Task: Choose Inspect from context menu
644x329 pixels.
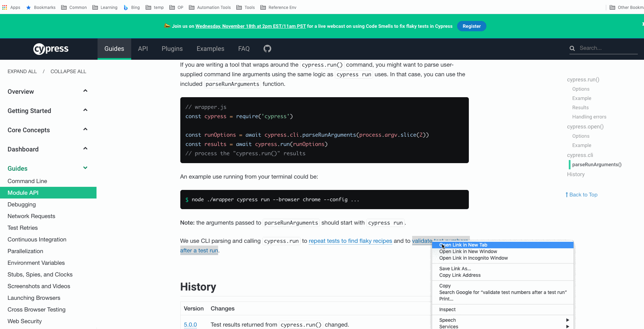Action: 502,309
